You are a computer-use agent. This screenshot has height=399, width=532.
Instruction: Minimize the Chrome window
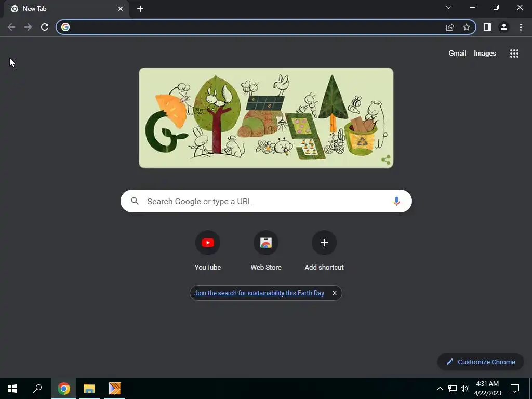(x=472, y=7)
